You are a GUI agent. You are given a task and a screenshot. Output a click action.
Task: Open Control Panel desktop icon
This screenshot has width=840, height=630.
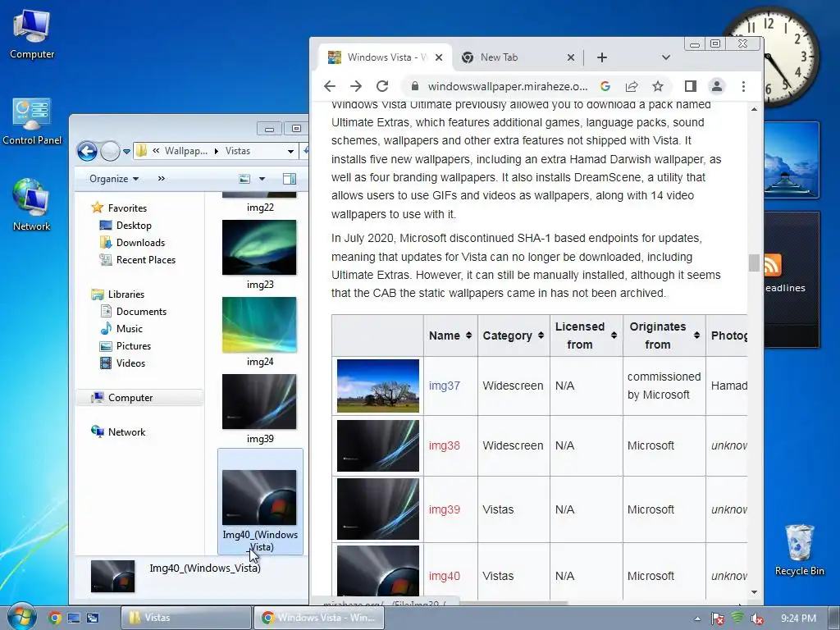[x=32, y=121]
